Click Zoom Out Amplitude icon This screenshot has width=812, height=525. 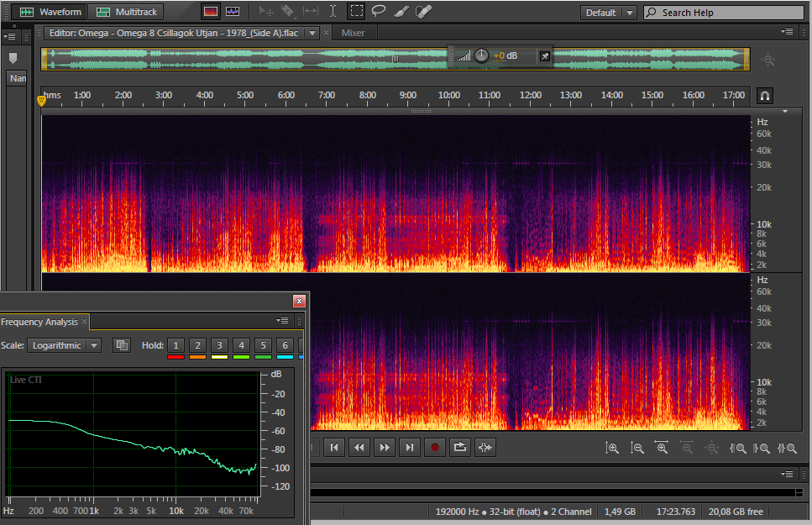[637, 448]
